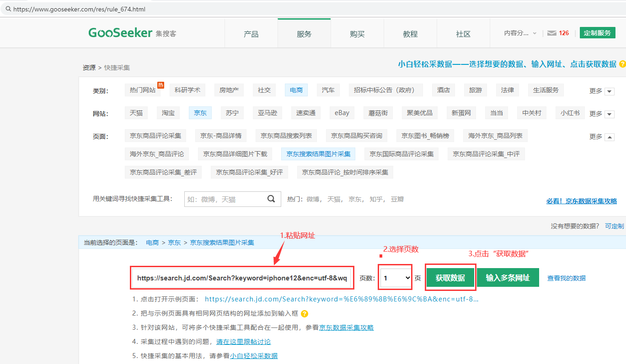Click the help icon after step 2 text
This screenshot has width=626, height=364.
click(305, 314)
